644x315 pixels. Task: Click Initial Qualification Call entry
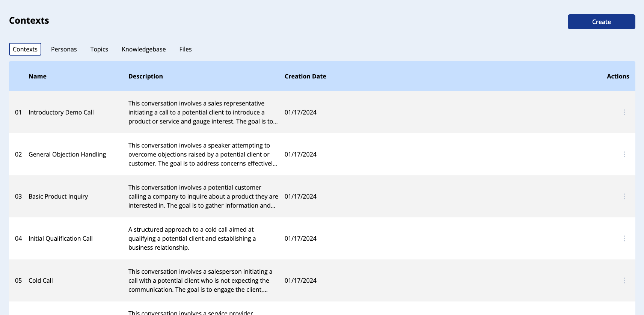[60, 238]
